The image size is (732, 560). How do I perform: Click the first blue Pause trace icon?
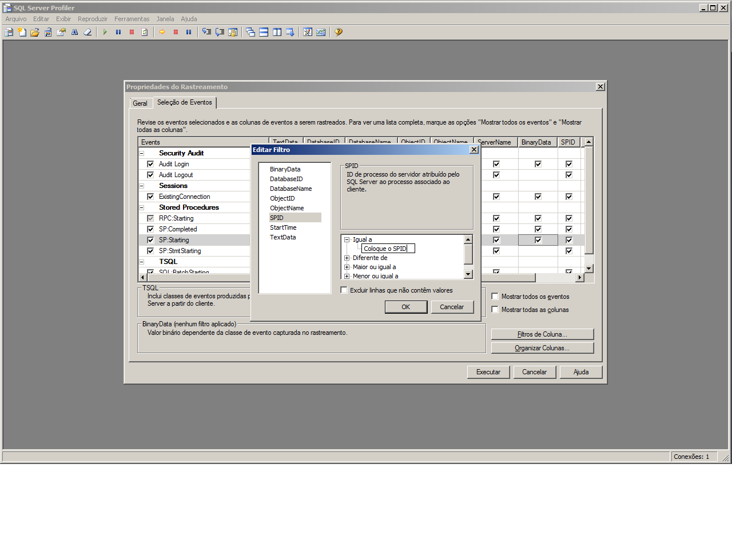(x=118, y=33)
